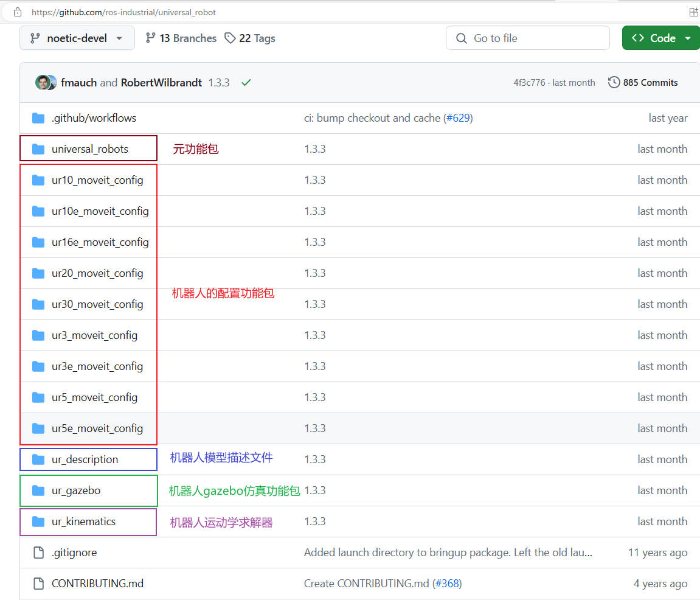
Task: Click folder icon of ur10e_moveit_config
Action: (38, 211)
